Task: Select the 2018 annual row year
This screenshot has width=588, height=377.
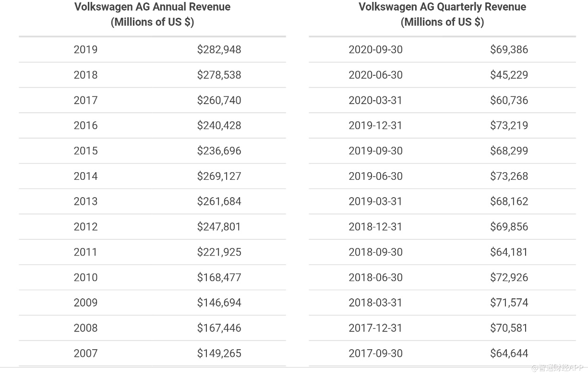Action: pyautogui.click(x=85, y=75)
